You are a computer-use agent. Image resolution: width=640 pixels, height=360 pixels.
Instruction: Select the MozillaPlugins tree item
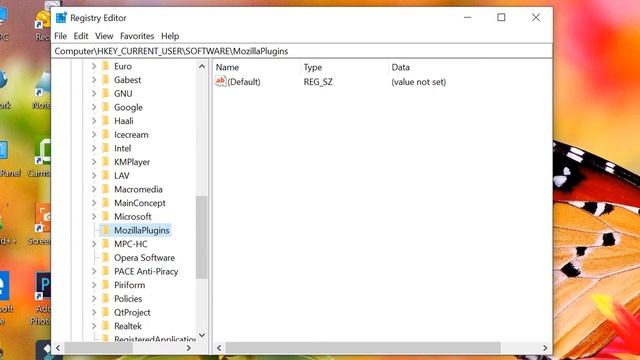142,230
